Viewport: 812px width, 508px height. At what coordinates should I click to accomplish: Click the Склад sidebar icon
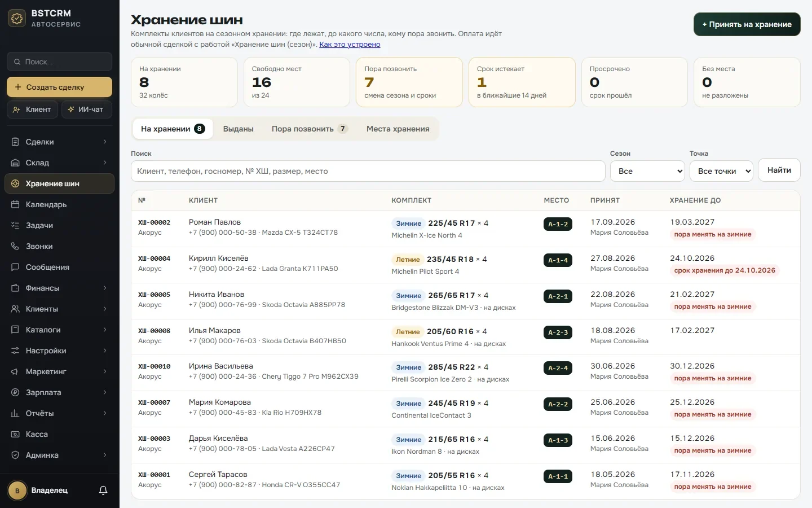coord(15,163)
